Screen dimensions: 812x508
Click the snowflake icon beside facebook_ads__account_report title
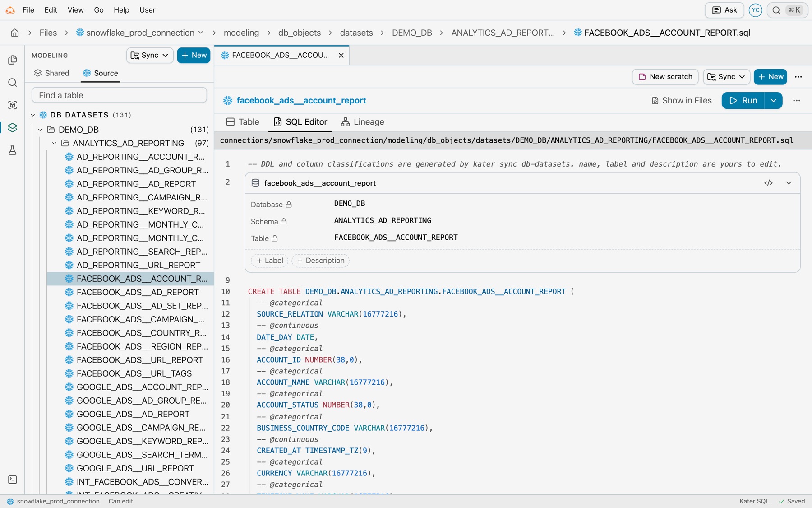pyautogui.click(x=228, y=100)
